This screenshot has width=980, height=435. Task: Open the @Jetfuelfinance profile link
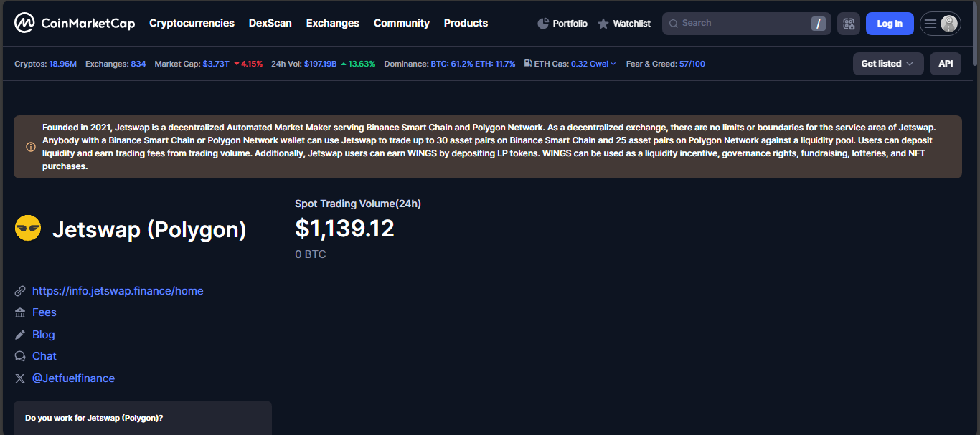[73, 378]
